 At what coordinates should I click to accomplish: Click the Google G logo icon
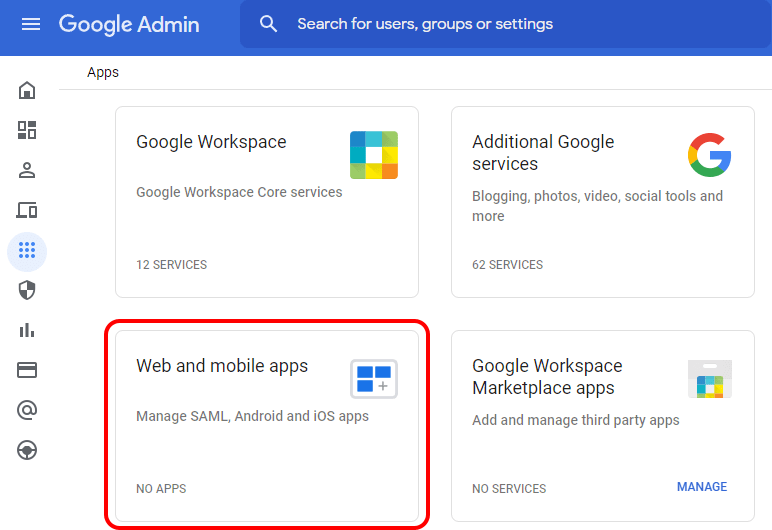click(x=709, y=155)
